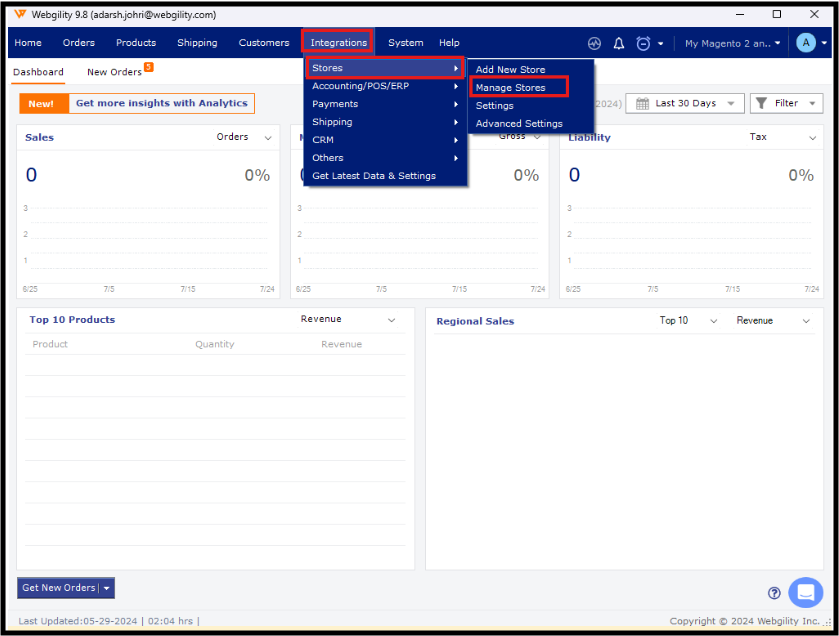Open the help question mark icon
The width and height of the screenshot is (839, 636).
(x=774, y=593)
